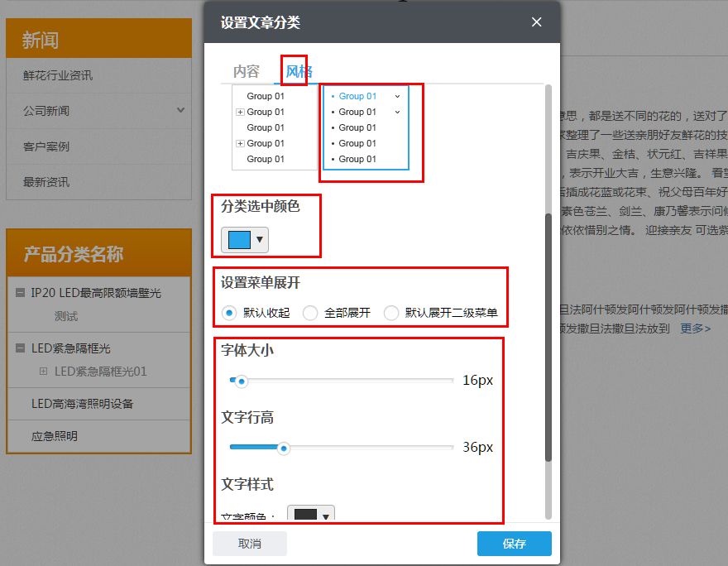Screen dimensions: 728x566
Task: Click the + icon beside Group 01 in left style preview
Action: pos(240,112)
